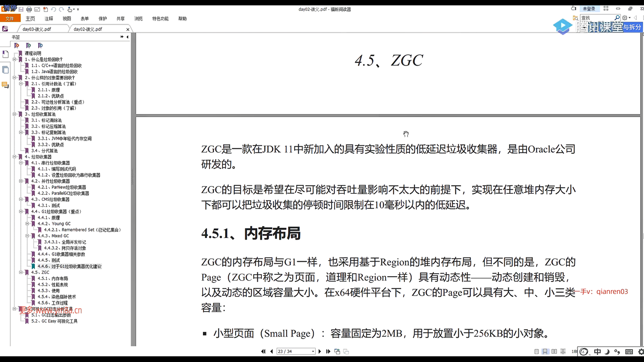Viewport: 644px width, 362px height.
Task: Open the page number dropdown
Action: (313, 351)
